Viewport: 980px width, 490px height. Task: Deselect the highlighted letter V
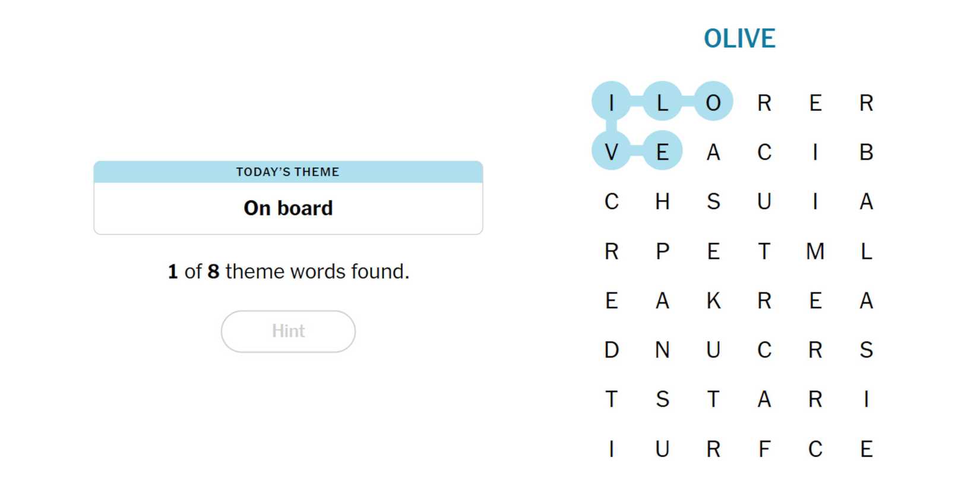[611, 151]
